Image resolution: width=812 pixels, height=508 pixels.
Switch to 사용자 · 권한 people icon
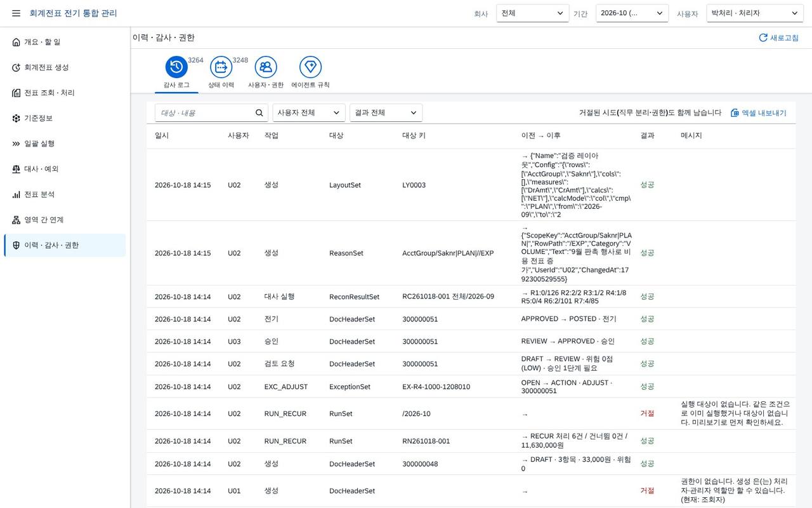point(266,67)
